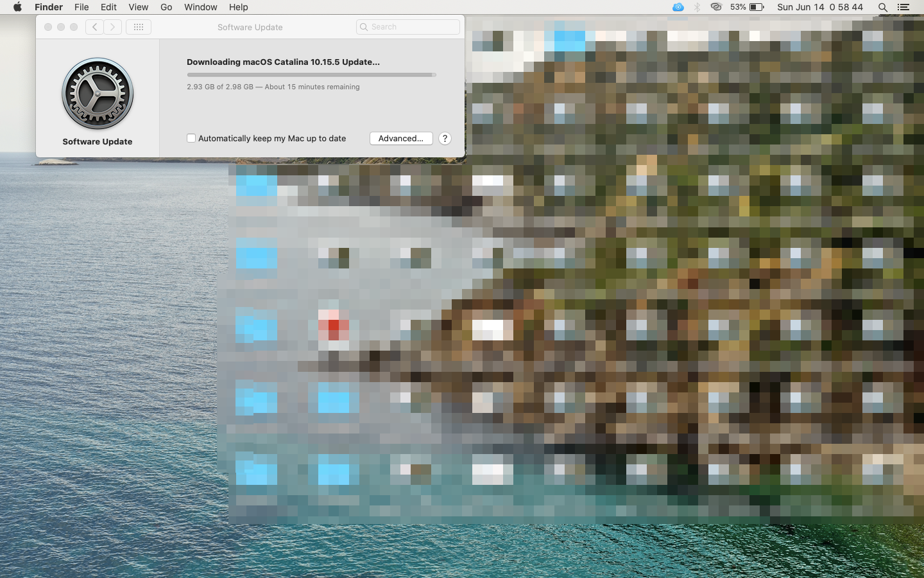Click the help question mark button

click(x=445, y=139)
